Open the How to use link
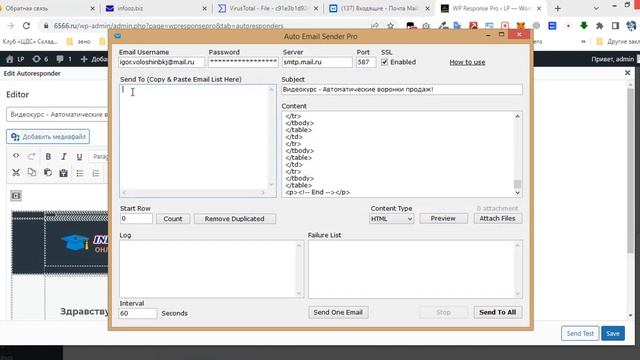Image resolution: width=640 pixels, height=360 pixels. point(467,62)
